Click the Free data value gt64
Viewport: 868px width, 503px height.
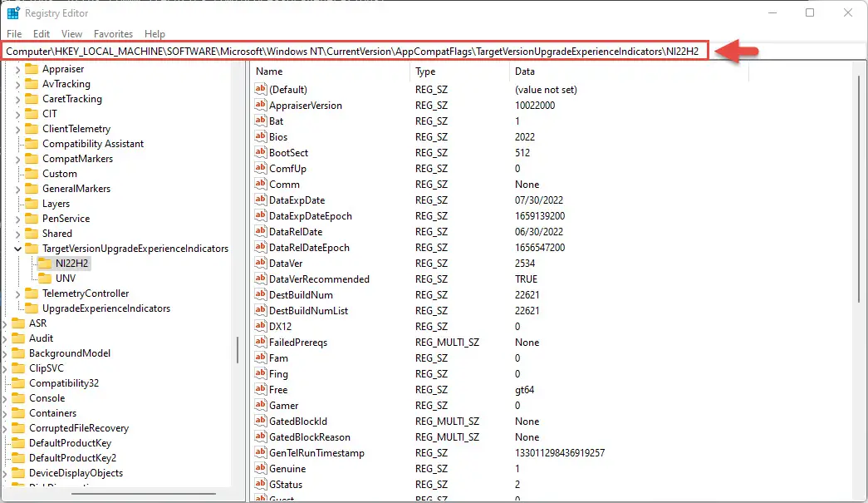[524, 390]
